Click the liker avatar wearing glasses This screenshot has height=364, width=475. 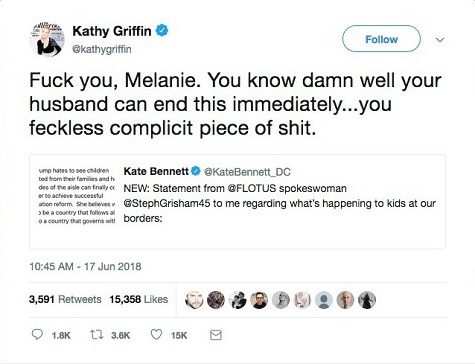(x=259, y=300)
